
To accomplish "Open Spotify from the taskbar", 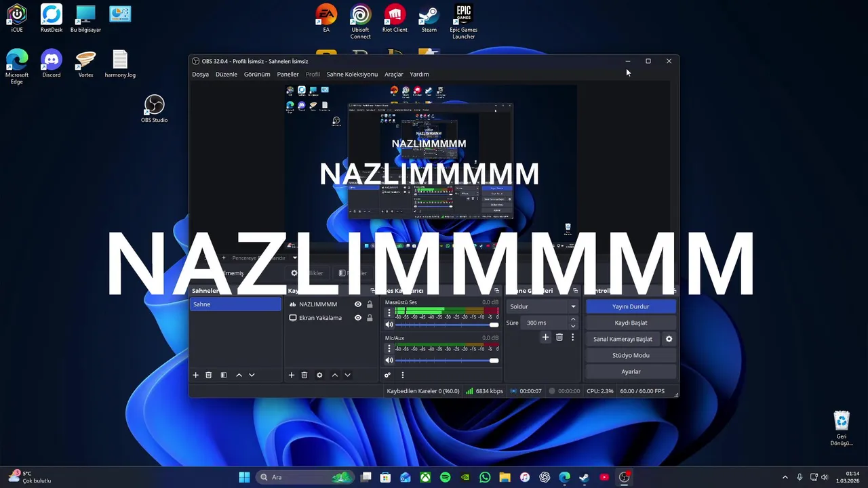I will [445, 477].
